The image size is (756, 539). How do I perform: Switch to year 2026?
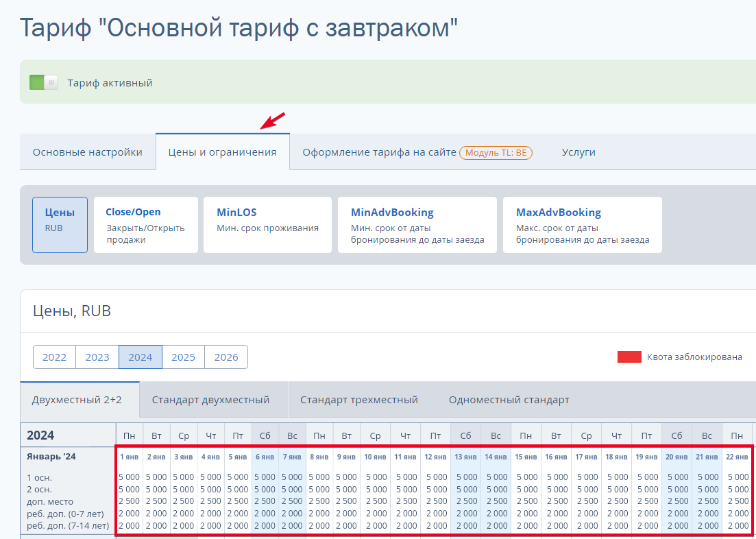pos(226,357)
